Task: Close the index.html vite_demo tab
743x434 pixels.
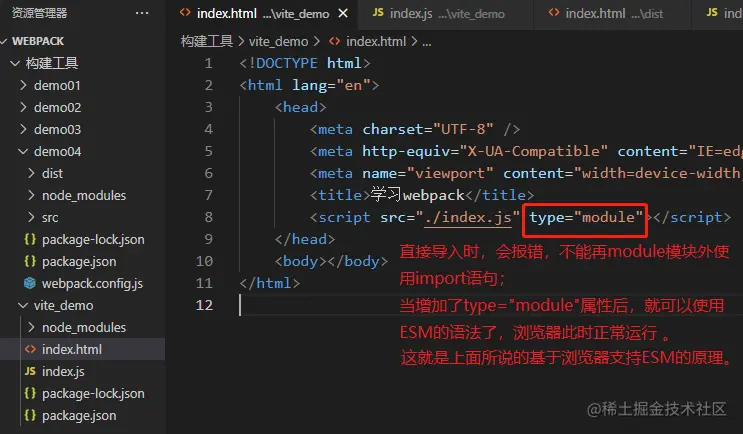Action: [x=343, y=14]
